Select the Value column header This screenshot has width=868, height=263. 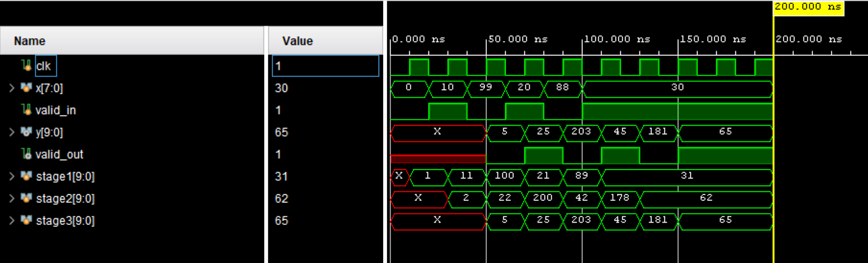(325, 41)
